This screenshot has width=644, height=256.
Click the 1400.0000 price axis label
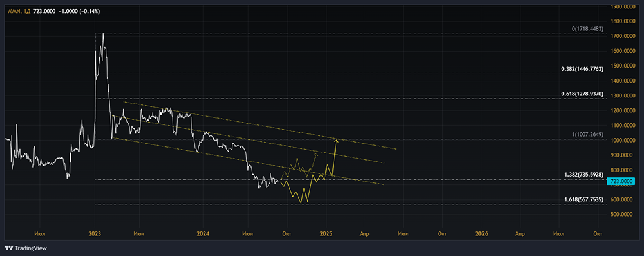pyautogui.click(x=623, y=81)
